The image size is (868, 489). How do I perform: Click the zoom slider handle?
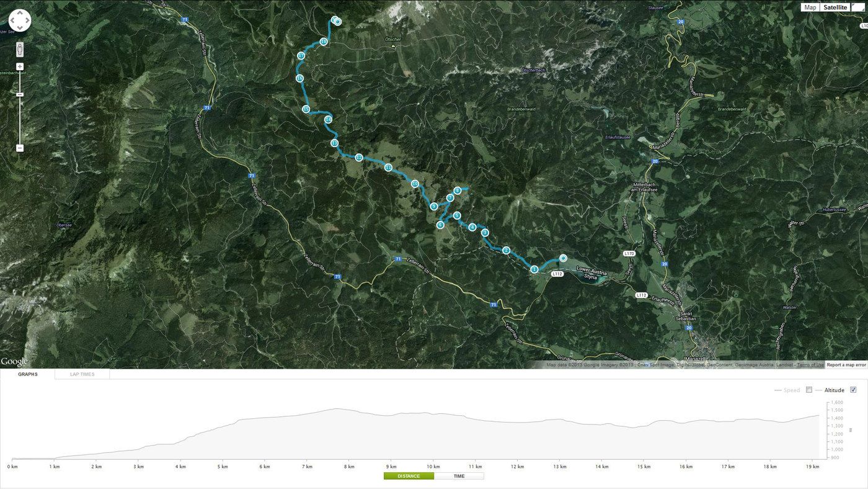20,94
